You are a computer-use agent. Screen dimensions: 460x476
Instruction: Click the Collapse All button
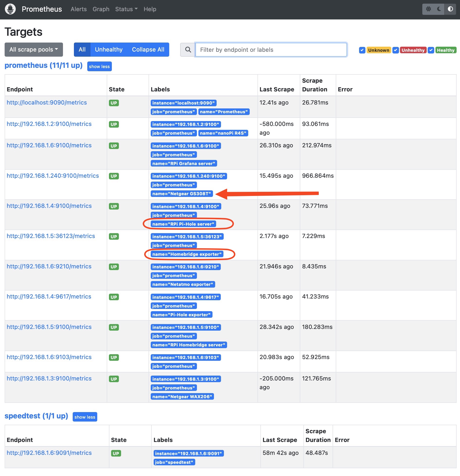click(148, 50)
